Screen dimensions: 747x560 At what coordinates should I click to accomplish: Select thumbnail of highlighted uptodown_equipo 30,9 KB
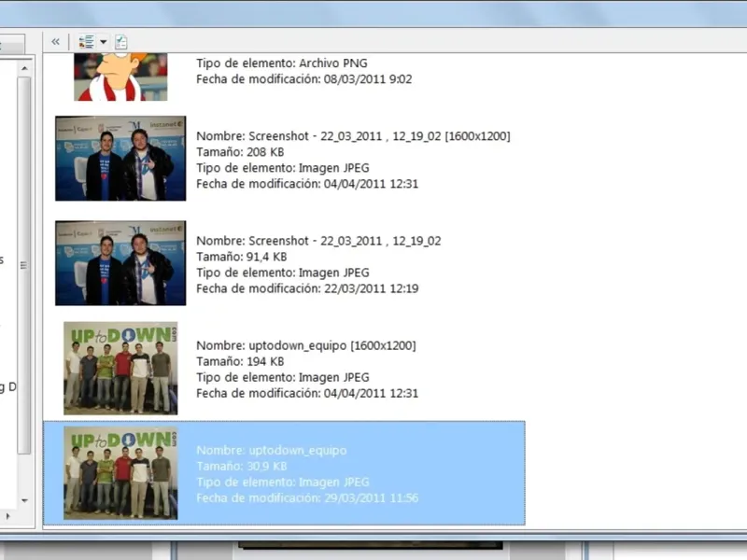pos(120,473)
